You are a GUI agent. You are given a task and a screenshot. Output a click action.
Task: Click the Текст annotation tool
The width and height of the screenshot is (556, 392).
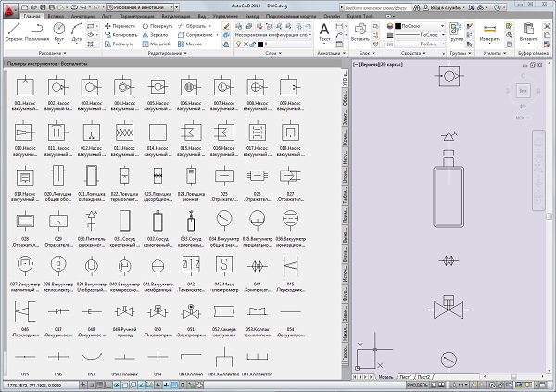(x=324, y=32)
